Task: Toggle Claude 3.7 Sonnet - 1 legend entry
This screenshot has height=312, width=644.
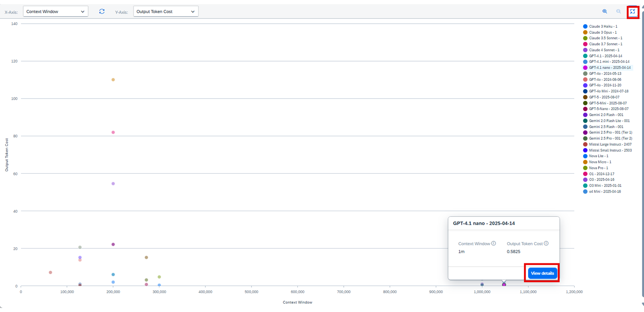Action: (x=603, y=44)
